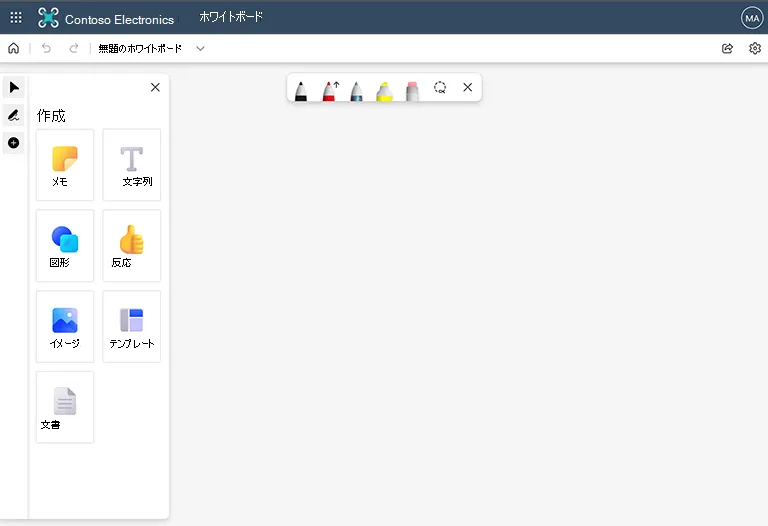This screenshot has width=768, height=526.
Task: Add a 反応 reaction
Action: [132, 246]
